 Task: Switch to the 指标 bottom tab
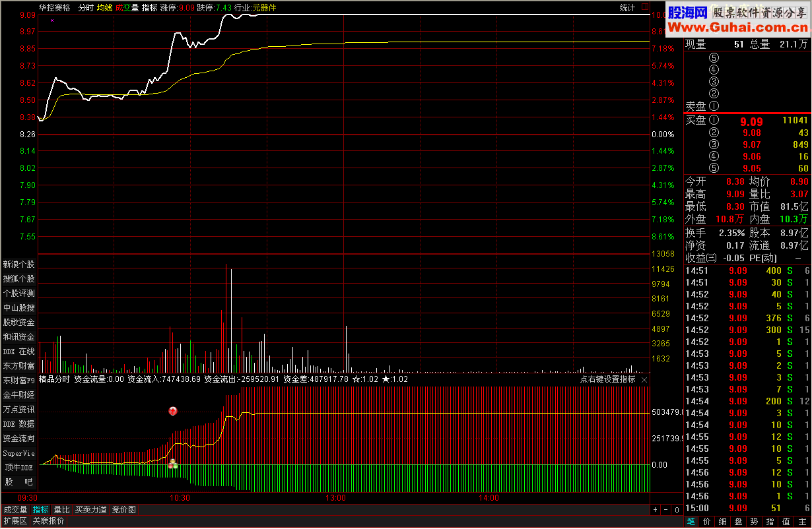[41, 510]
